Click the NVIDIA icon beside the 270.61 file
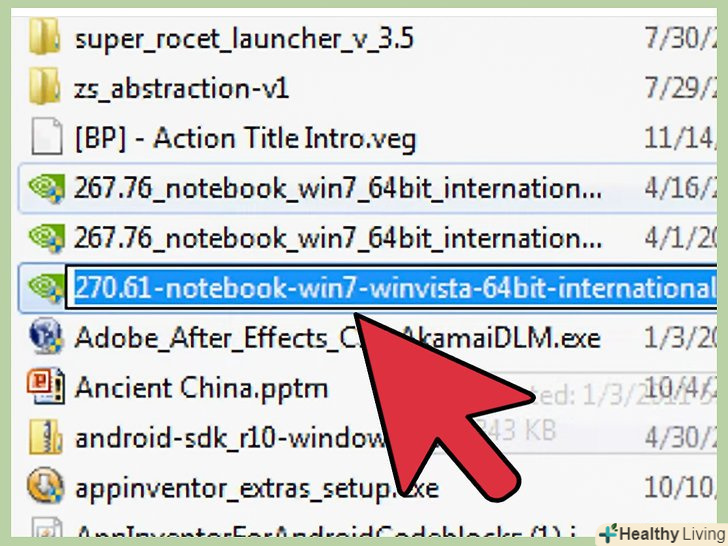Screen dimensions: 728x546 46,288
